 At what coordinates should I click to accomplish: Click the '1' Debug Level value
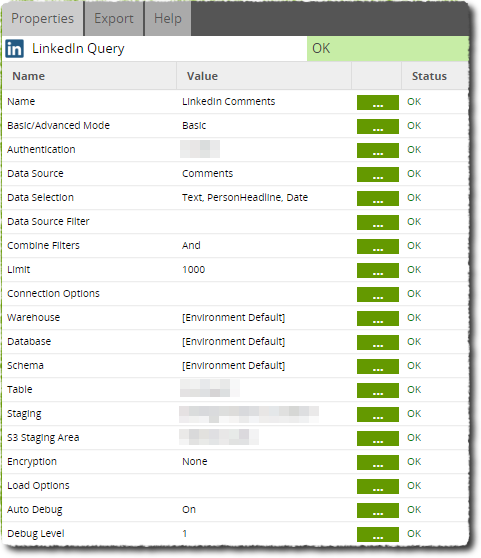pos(185,533)
